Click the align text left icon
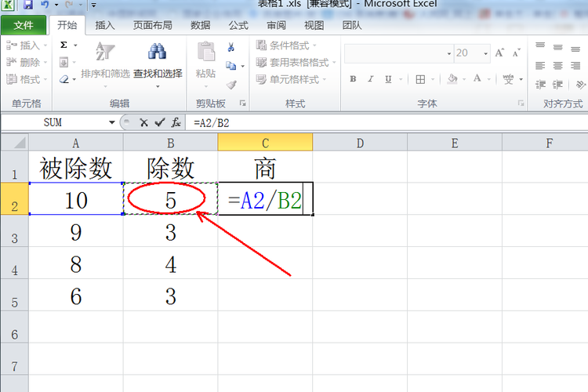 (x=540, y=66)
